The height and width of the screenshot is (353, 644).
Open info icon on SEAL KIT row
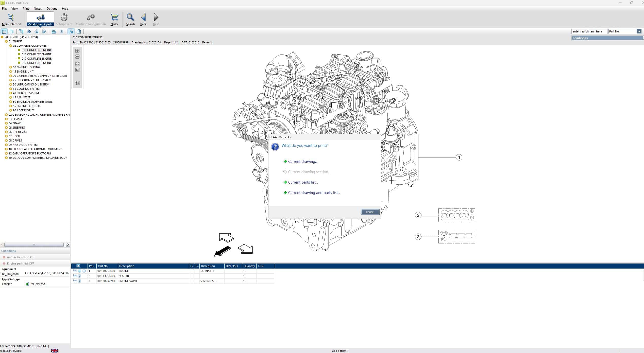tap(79, 276)
